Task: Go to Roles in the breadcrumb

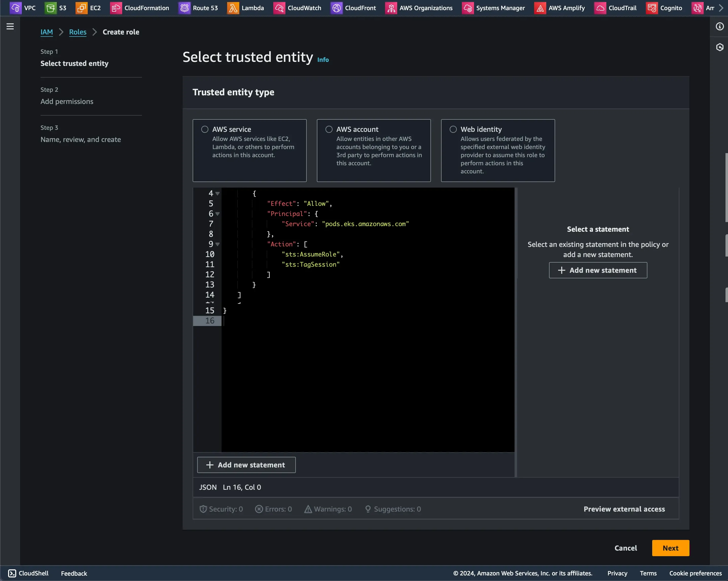Action: [78, 32]
